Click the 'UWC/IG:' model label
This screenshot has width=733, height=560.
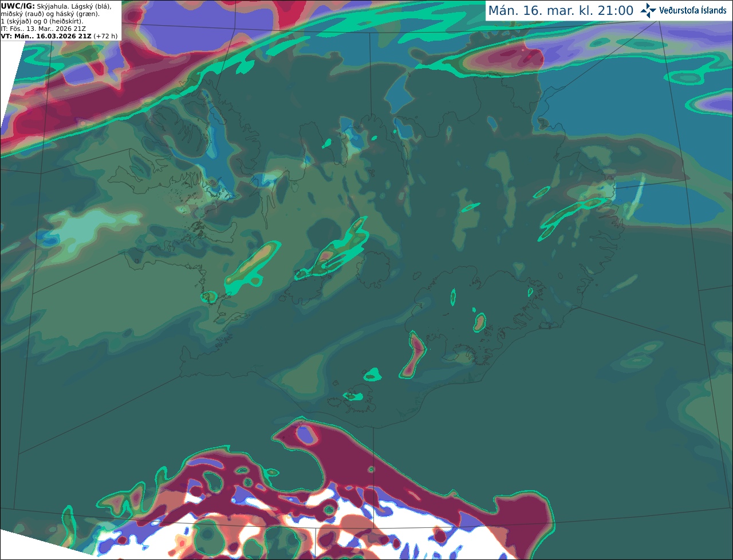(x=18, y=6)
